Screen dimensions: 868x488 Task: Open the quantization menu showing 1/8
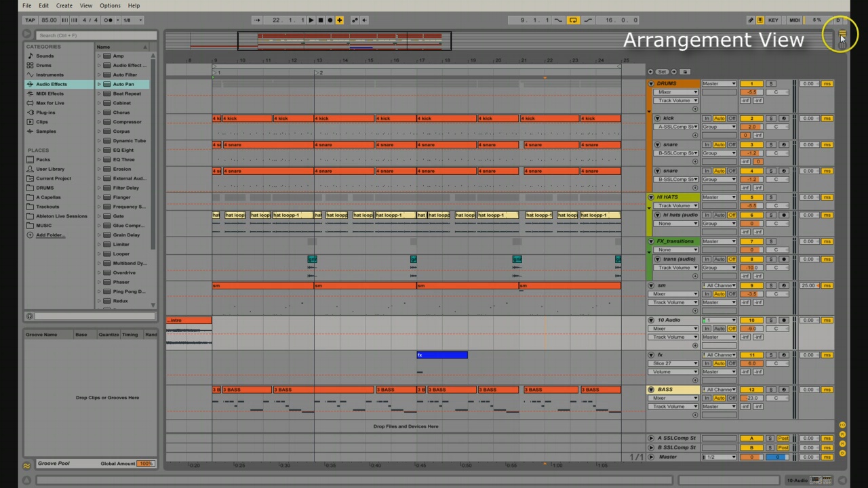(132, 20)
